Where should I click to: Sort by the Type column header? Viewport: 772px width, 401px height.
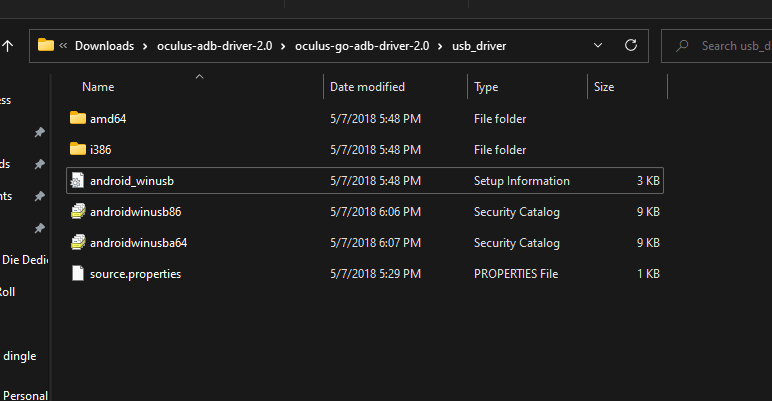[486, 87]
